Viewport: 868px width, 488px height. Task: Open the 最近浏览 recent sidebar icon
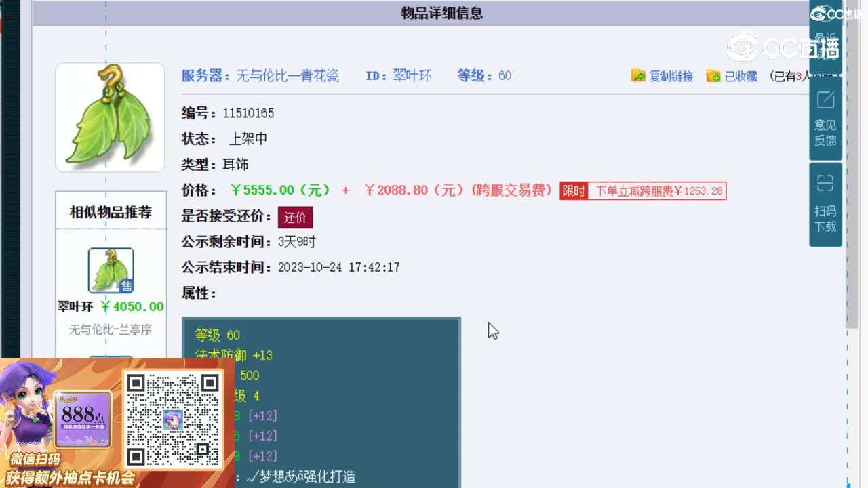[825, 41]
